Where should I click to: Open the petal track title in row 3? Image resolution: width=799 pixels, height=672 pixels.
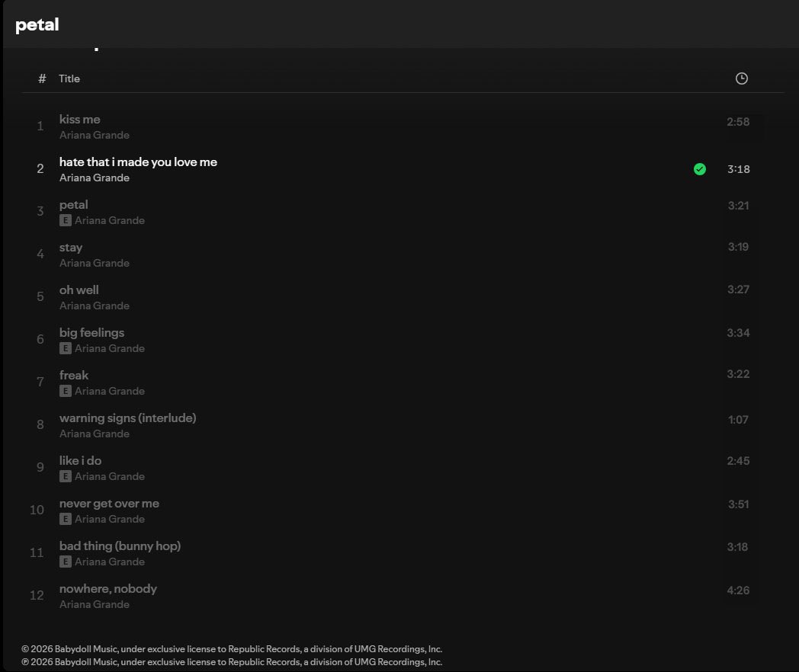[73, 205]
